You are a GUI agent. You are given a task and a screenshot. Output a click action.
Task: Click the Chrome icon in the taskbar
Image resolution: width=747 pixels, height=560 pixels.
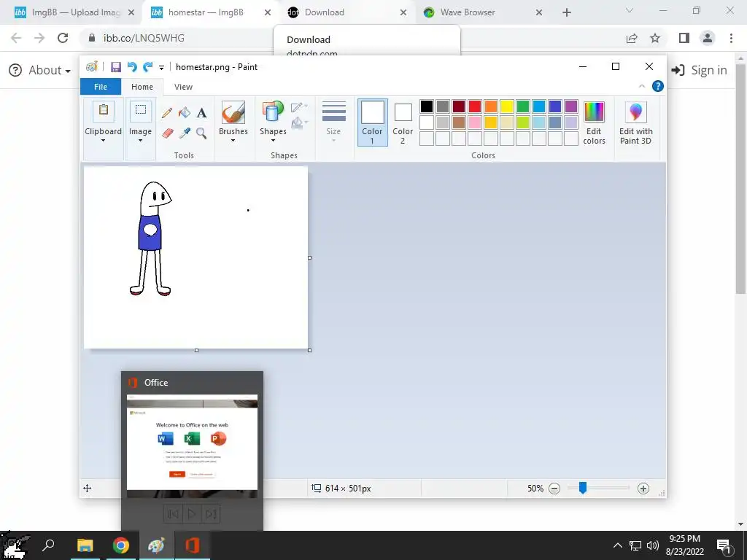(x=120, y=545)
